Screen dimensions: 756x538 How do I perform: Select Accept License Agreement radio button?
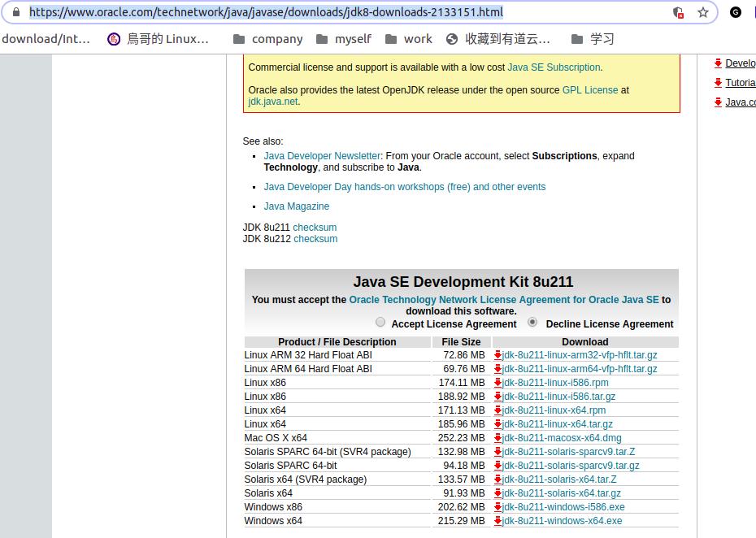[x=380, y=322]
